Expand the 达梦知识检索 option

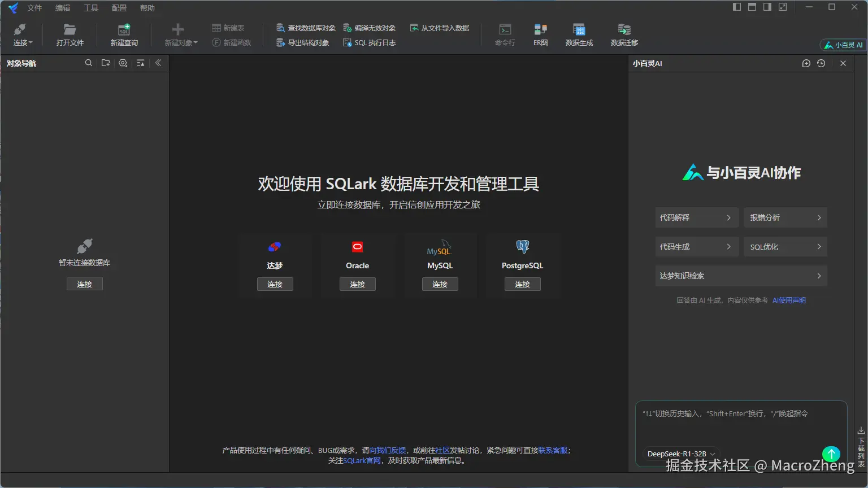click(741, 276)
